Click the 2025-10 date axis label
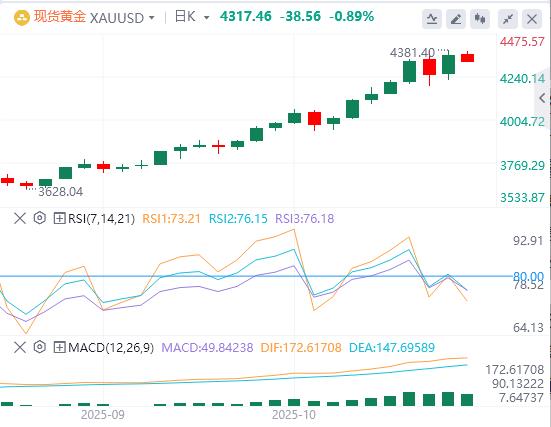 click(294, 415)
